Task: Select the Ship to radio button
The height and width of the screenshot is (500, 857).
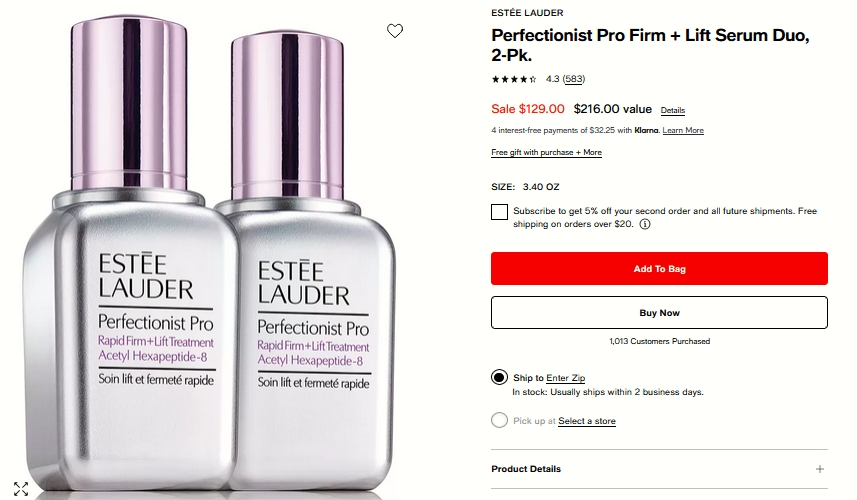Action: [x=499, y=377]
